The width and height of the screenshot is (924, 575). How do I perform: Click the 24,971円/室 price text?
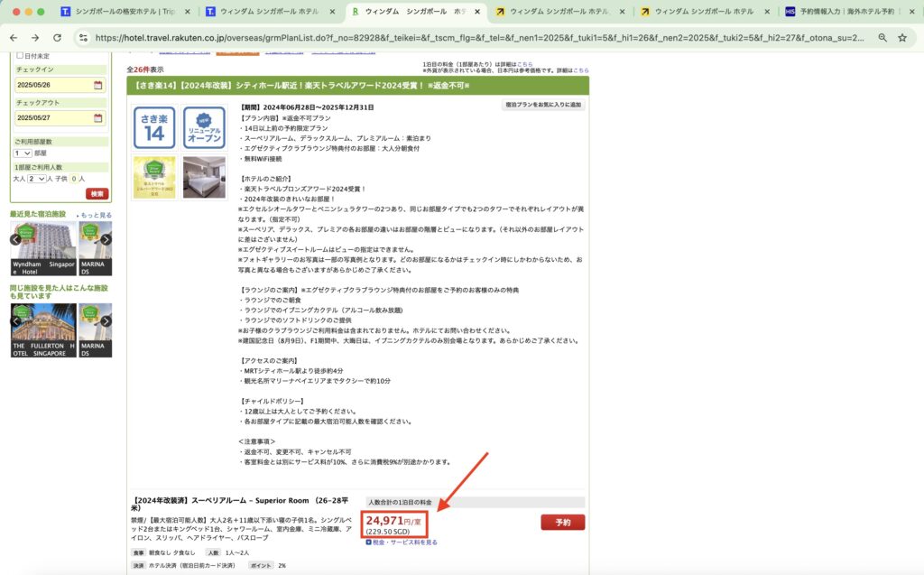(x=393, y=521)
